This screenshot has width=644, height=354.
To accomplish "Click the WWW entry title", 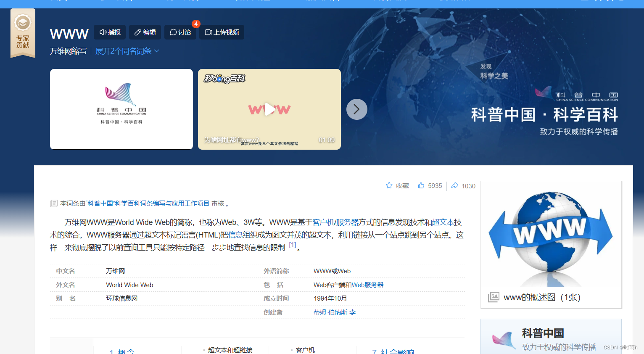I will coord(69,34).
